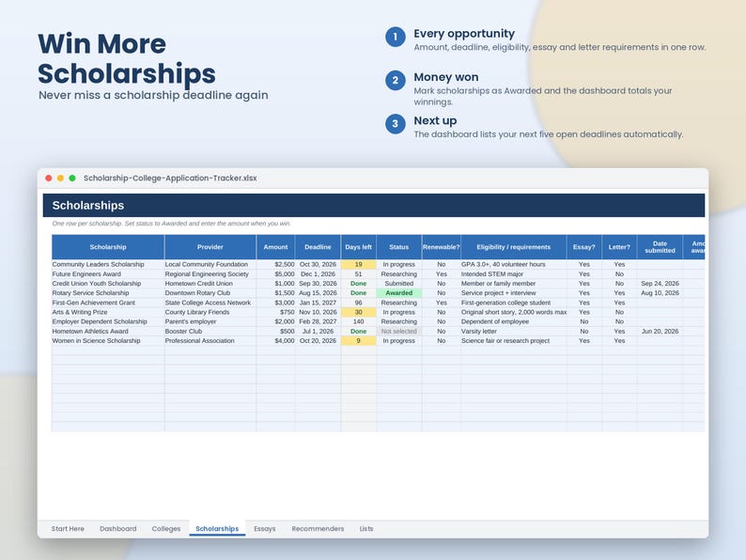The height and width of the screenshot is (560, 746).
Task: Click the Scholarships sheet title banner
Action: [374, 205]
